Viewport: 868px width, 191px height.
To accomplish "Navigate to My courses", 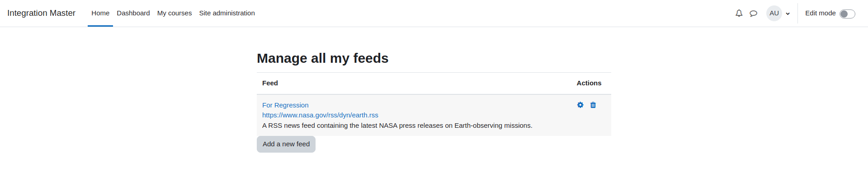I will coord(175,13).
